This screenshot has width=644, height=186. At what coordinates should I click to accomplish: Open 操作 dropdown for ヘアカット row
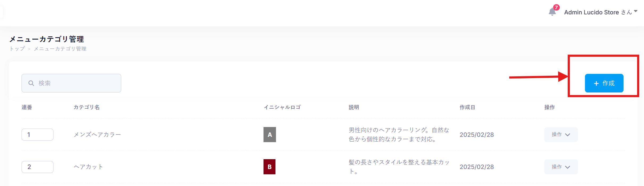tap(561, 167)
